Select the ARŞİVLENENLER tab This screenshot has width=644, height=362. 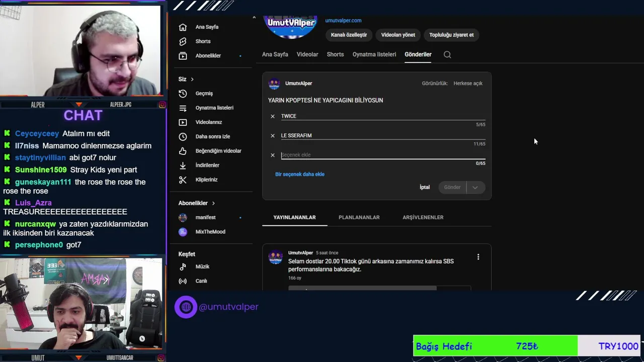coord(423,217)
